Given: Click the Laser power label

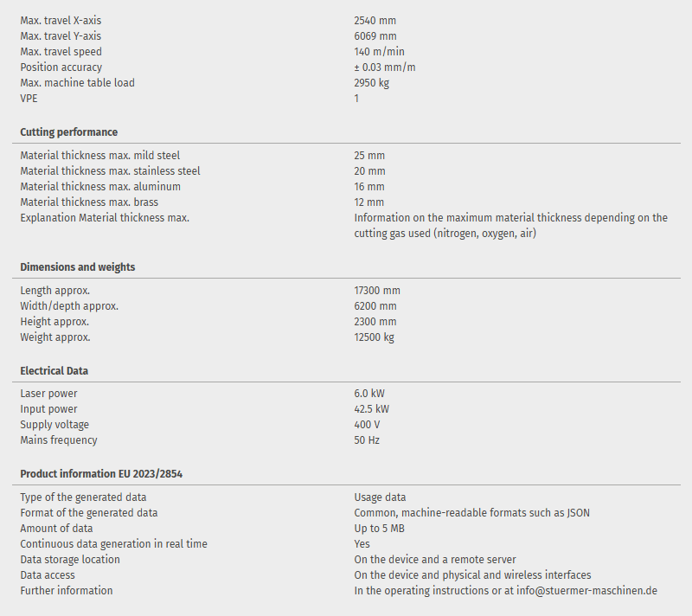Looking at the screenshot, I should click(x=49, y=394).
